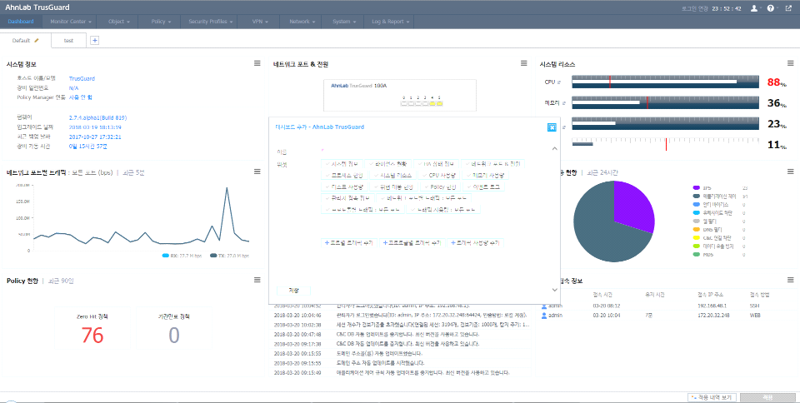
Task: Click the first add-graph button in dialog
Action: (x=349, y=243)
